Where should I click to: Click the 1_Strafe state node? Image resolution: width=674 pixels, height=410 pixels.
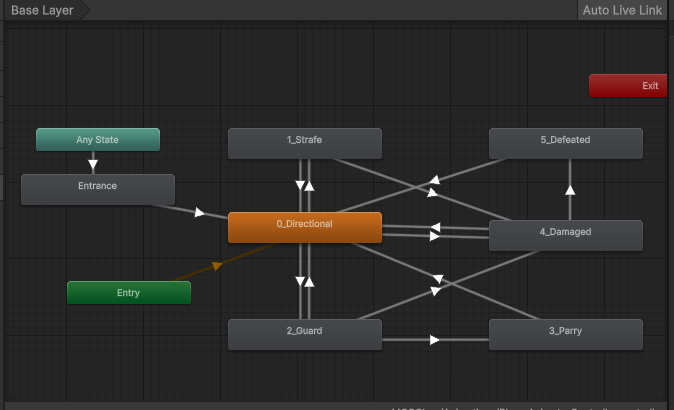(304, 142)
